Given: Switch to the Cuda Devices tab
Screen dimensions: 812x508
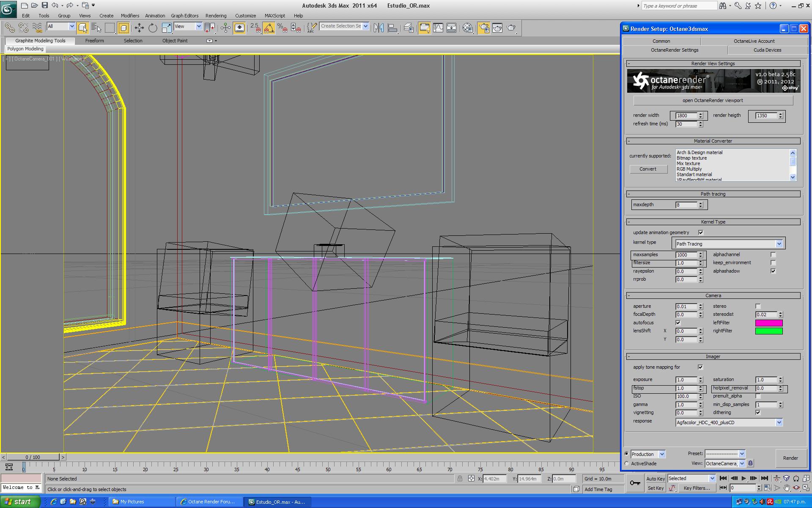Looking at the screenshot, I should tap(767, 50).
